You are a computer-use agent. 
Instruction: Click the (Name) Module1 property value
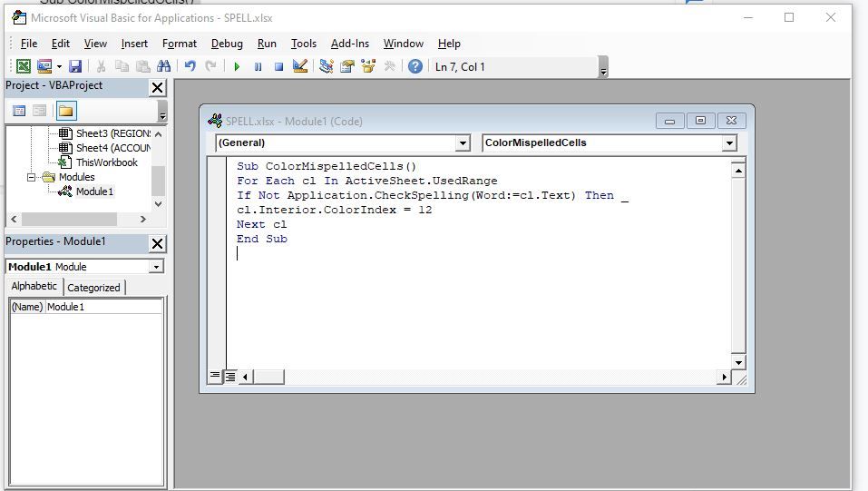click(104, 307)
